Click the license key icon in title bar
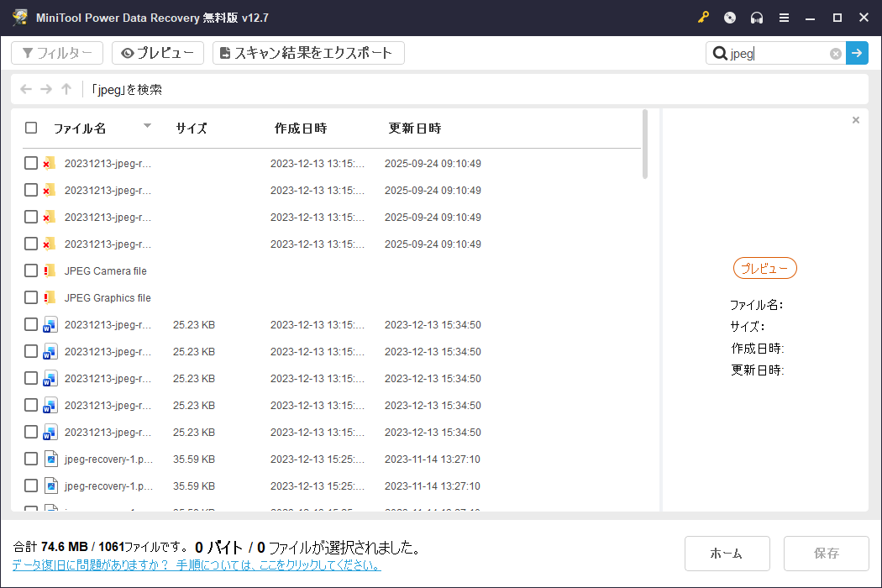The height and width of the screenshot is (588, 882). tap(703, 17)
